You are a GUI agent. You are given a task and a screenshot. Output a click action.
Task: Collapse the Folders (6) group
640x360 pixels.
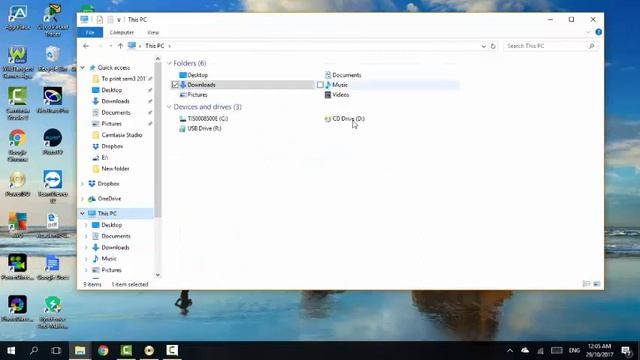coord(169,63)
